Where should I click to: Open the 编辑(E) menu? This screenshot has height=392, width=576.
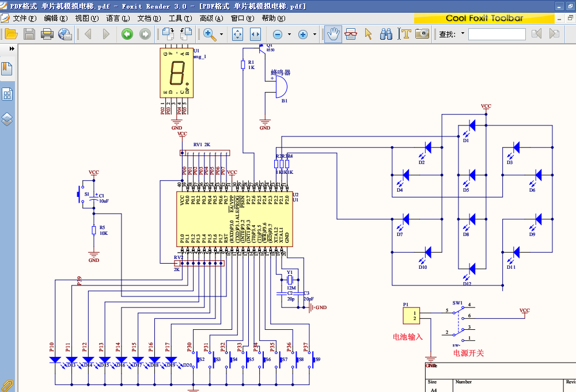click(x=56, y=18)
